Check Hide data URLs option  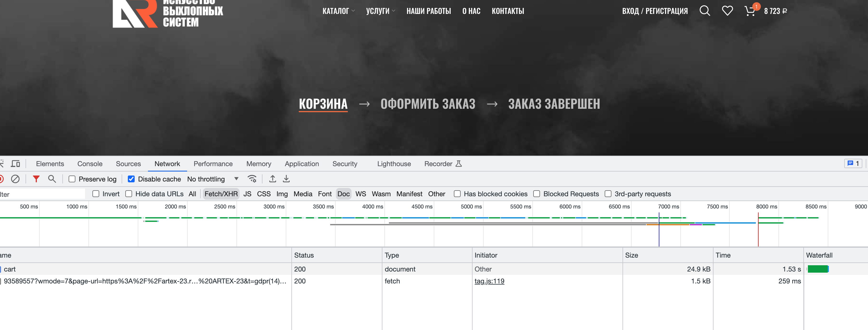click(x=129, y=194)
